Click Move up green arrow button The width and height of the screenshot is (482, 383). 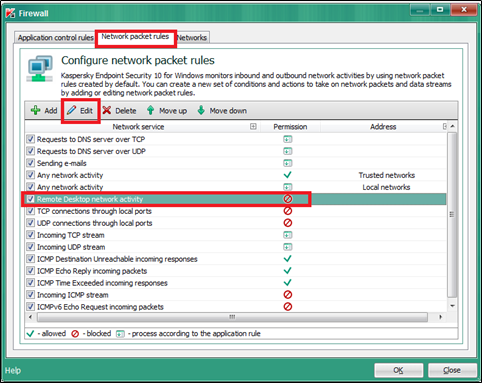pyautogui.click(x=167, y=111)
